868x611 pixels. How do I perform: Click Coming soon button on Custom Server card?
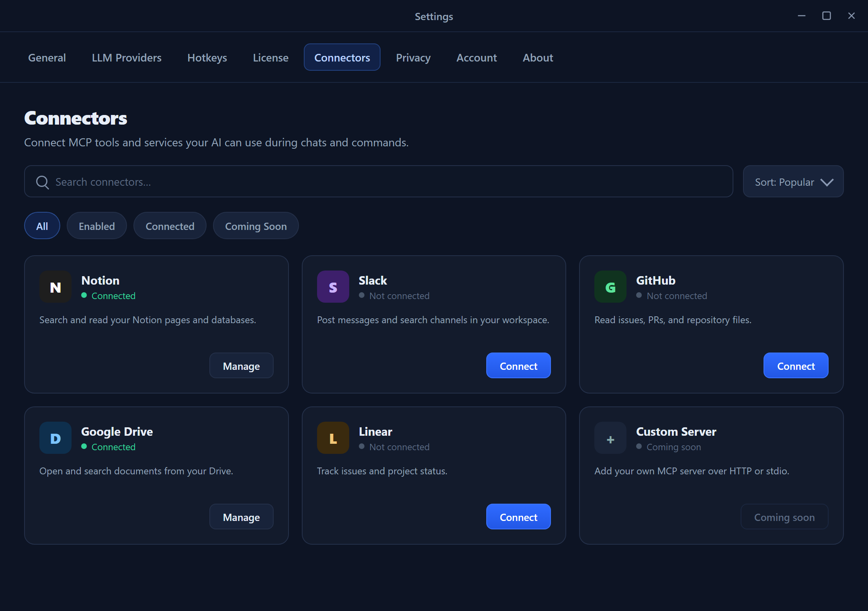coord(784,517)
